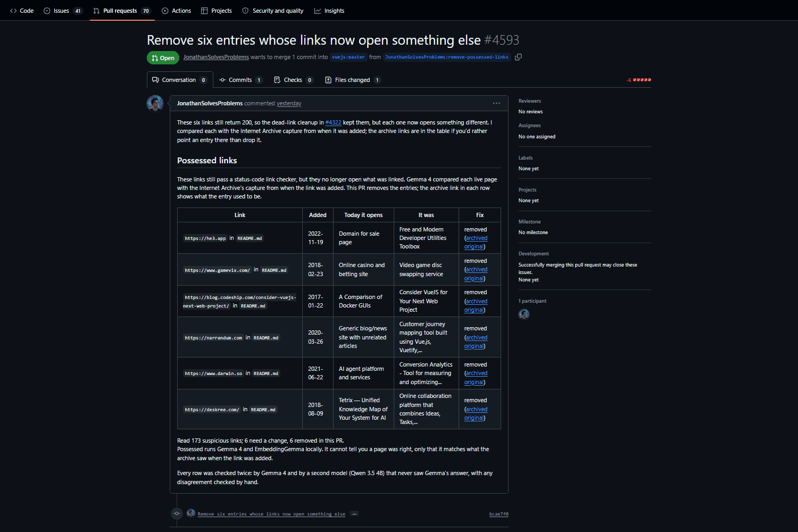Image resolution: width=798 pixels, height=532 pixels.
Task: Switch to the Checks tab
Action: [293, 80]
